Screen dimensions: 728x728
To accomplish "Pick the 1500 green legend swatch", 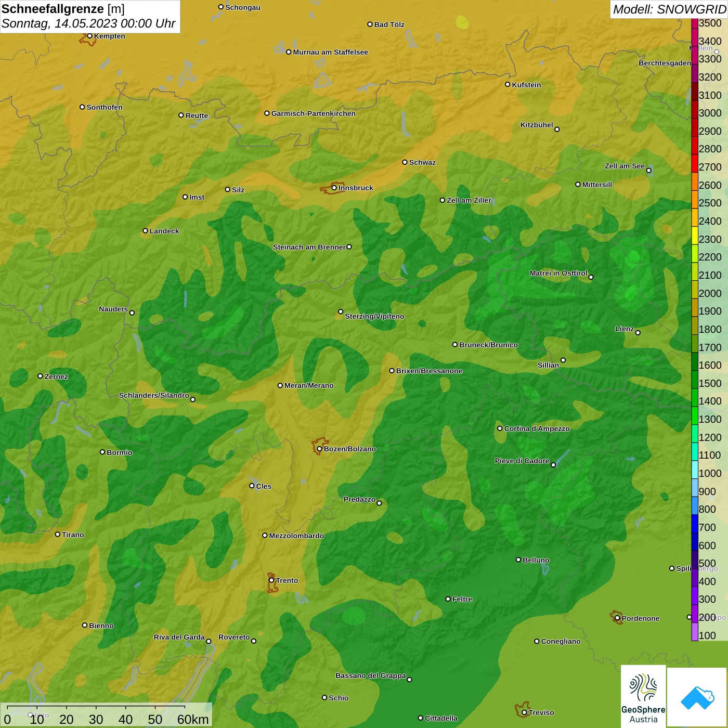I will 695,380.
